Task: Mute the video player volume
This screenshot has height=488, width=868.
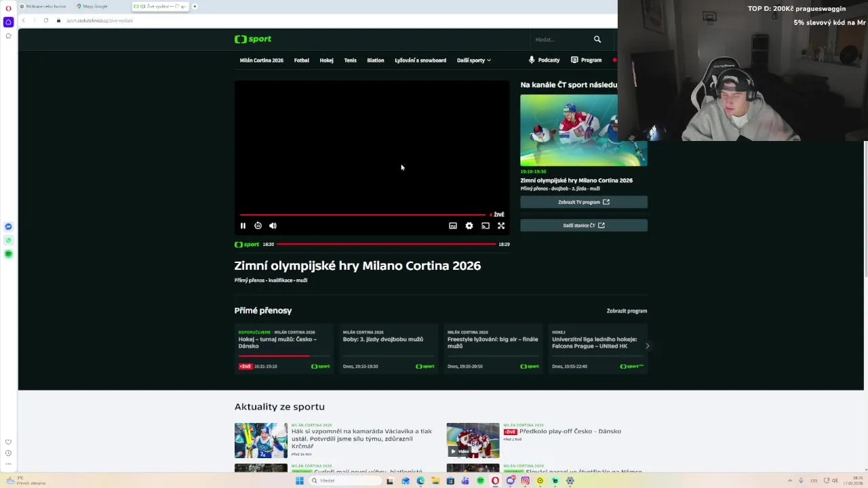Action: 273,226
